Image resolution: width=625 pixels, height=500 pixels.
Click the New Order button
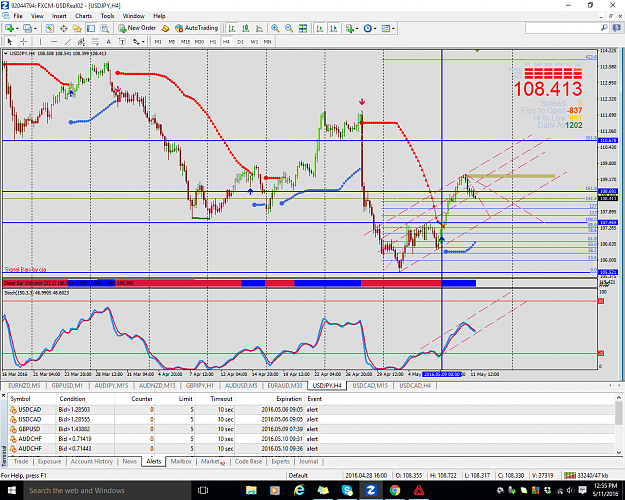point(137,28)
